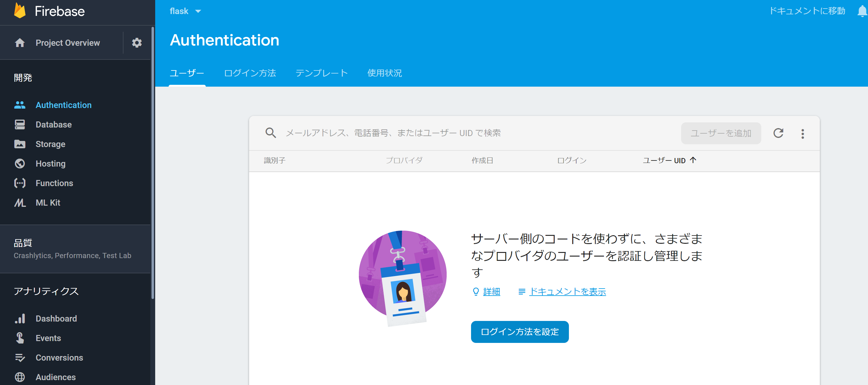This screenshot has height=385, width=868.
Task: Click the 詳細 link
Action: point(491,292)
